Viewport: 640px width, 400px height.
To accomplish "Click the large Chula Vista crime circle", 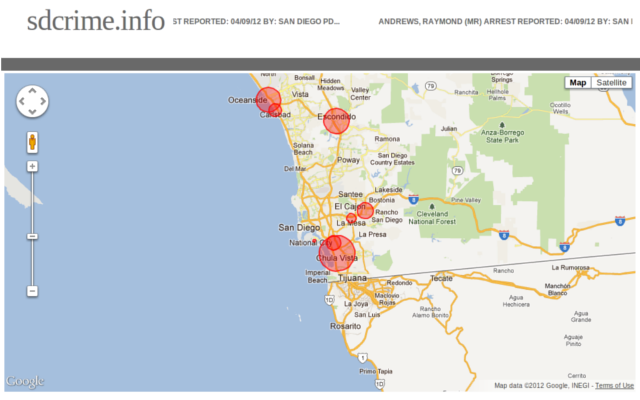I will coord(337,253).
